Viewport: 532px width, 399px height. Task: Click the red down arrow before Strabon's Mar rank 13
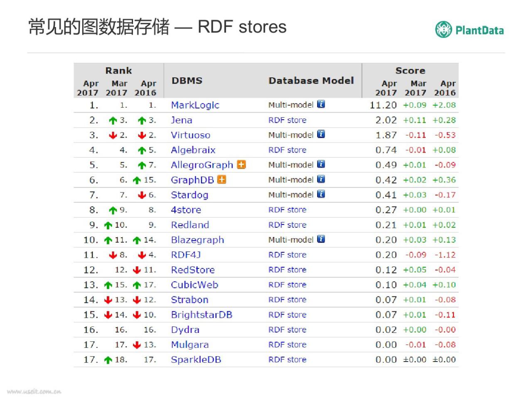[108, 300]
